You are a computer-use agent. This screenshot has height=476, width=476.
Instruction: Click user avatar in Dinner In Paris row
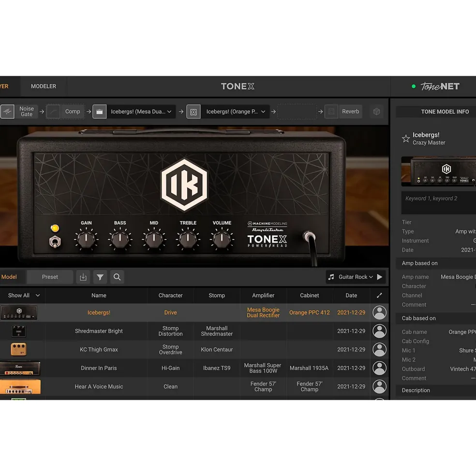point(379,368)
